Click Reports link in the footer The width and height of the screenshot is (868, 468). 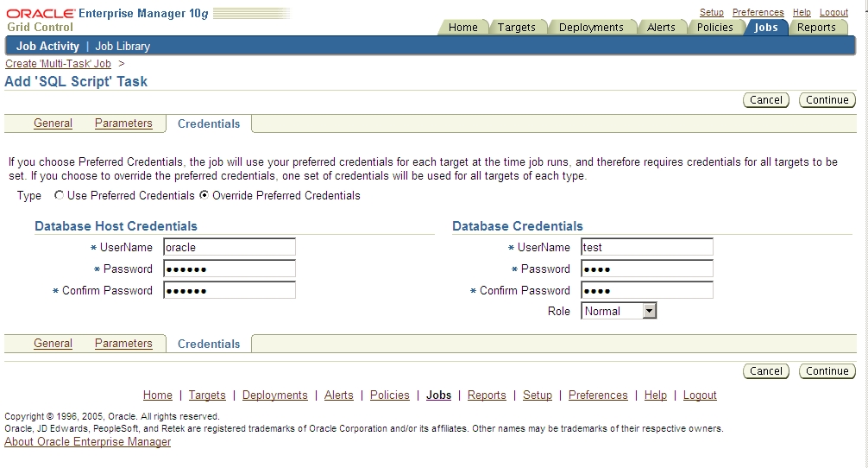tap(487, 395)
